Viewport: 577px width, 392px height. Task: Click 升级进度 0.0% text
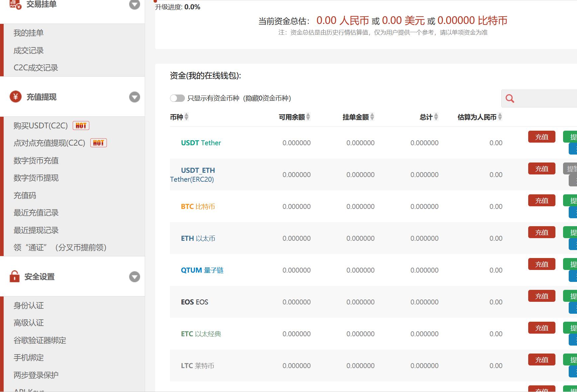click(x=178, y=7)
